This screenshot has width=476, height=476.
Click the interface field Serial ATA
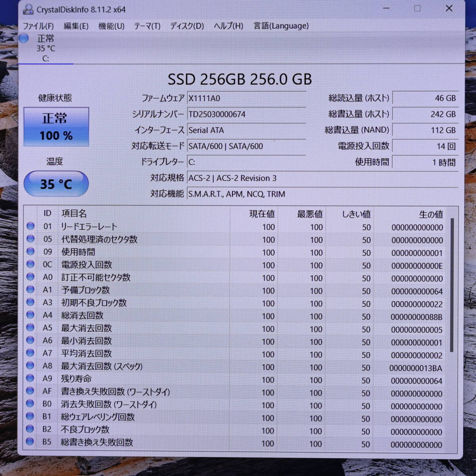[246, 130]
